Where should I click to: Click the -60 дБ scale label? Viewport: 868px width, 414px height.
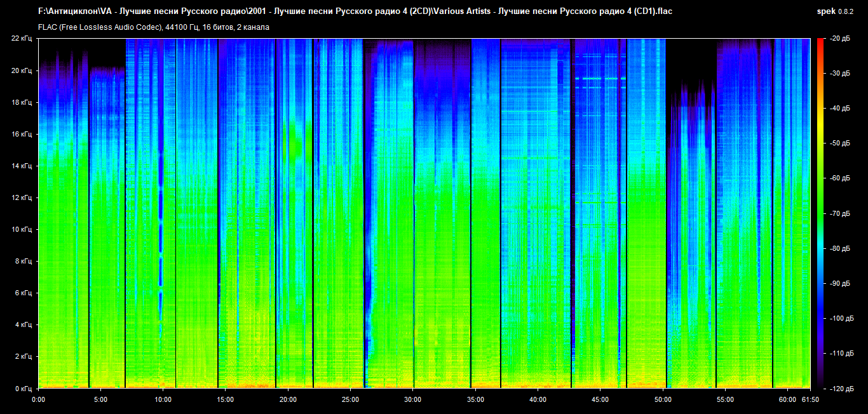pyautogui.click(x=839, y=178)
